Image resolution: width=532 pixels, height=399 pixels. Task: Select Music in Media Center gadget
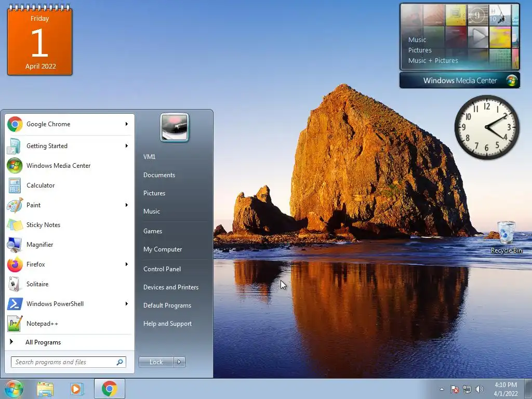(417, 39)
